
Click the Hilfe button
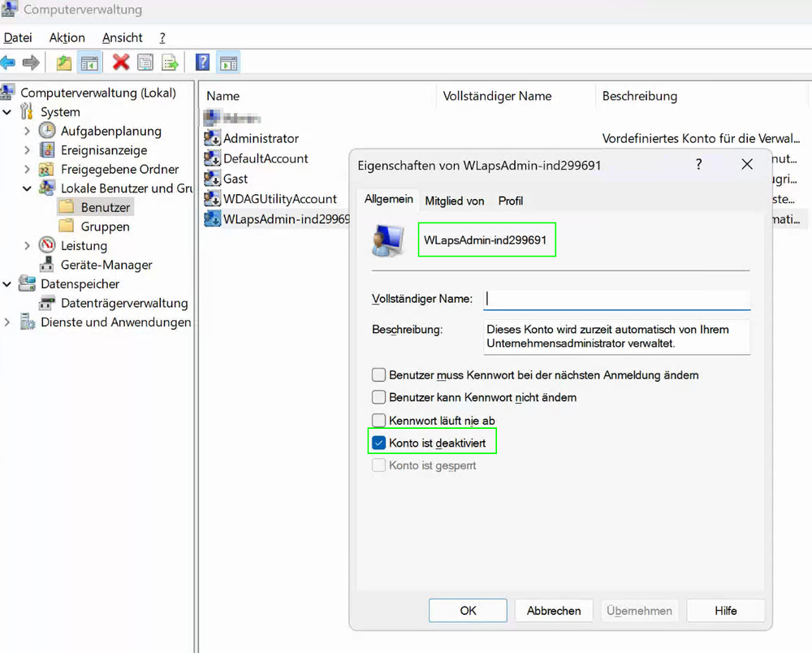coord(725,610)
